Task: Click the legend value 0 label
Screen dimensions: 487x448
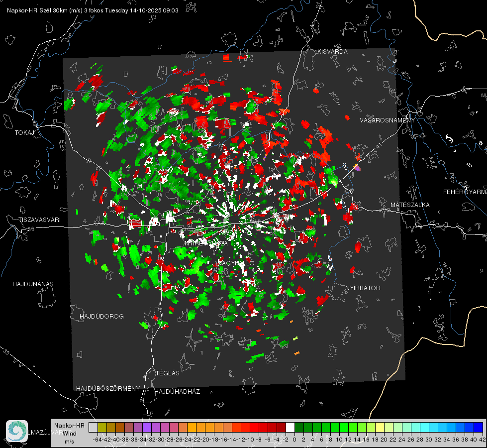Action: [294, 440]
